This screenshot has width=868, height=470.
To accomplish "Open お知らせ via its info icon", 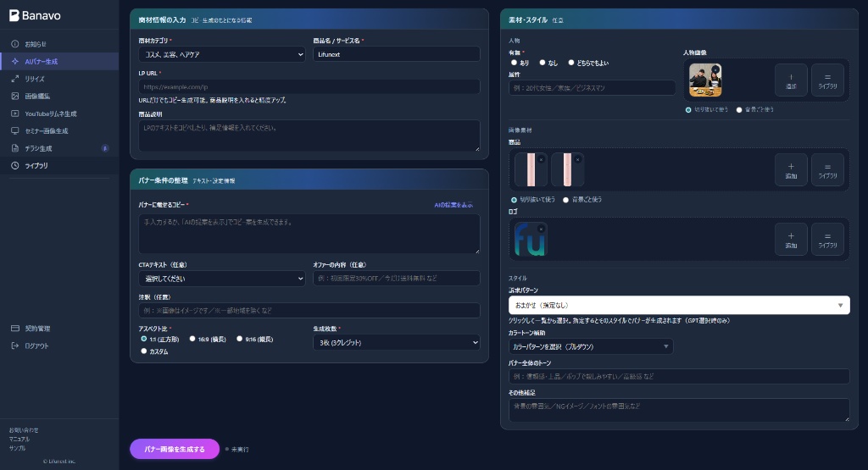I will [x=15, y=44].
